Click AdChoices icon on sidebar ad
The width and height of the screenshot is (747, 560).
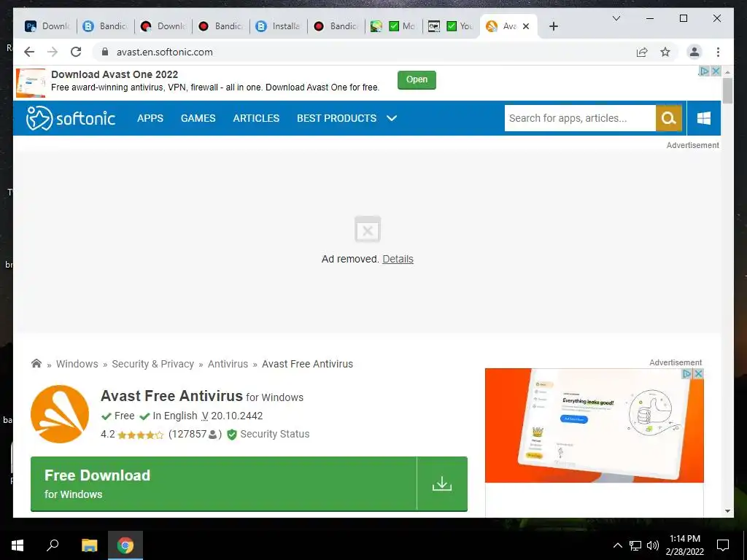(x=687, y=374)
